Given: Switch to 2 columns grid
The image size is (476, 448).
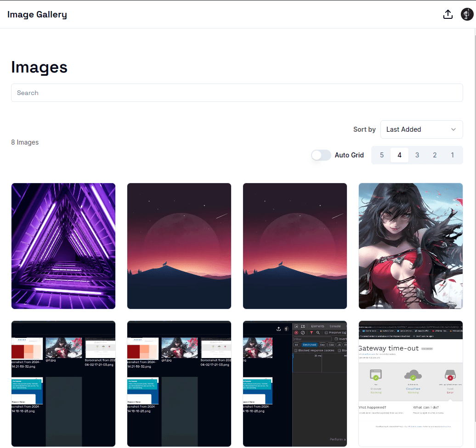Looking at the screenshot, I should click(435, 155).
